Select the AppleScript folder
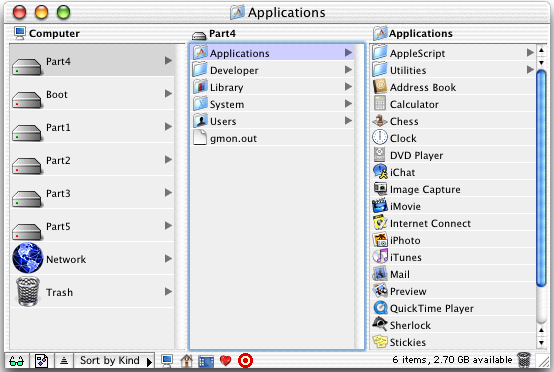This screenshot has width=554, height=372. click(453, 53)
